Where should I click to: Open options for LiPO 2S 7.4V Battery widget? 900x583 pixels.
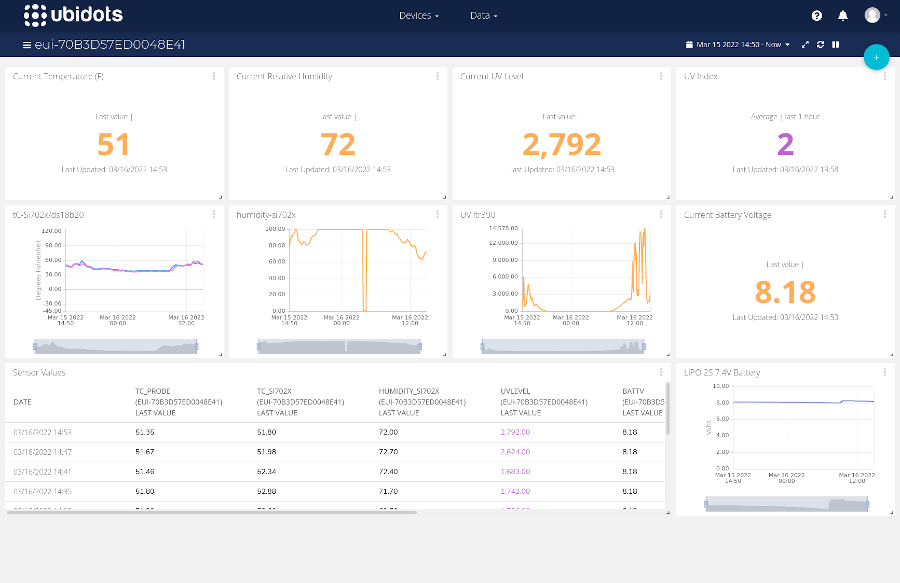885,372
